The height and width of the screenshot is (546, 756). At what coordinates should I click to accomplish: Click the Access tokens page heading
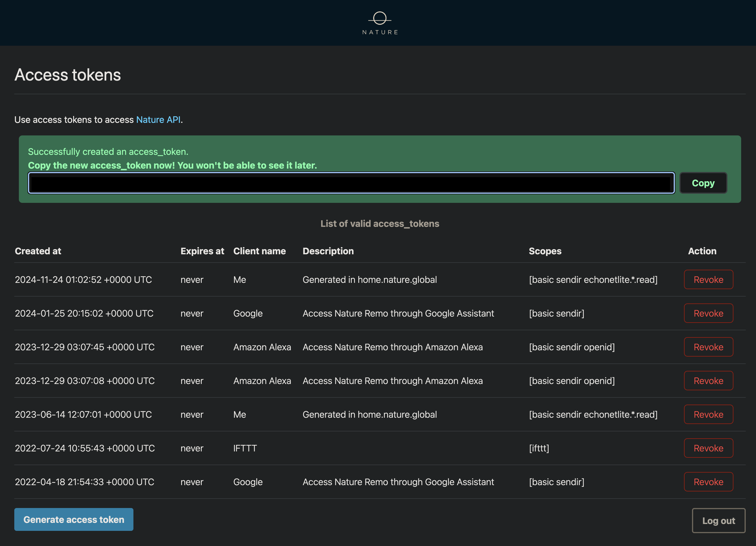point(68,75)
